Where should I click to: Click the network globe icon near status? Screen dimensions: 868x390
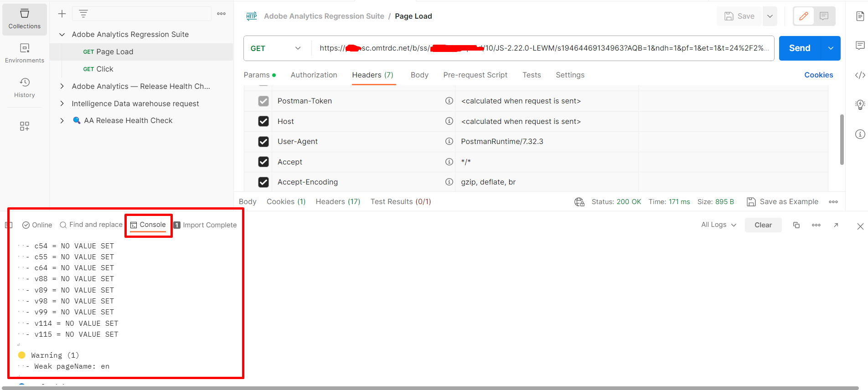tap(579, 202)
